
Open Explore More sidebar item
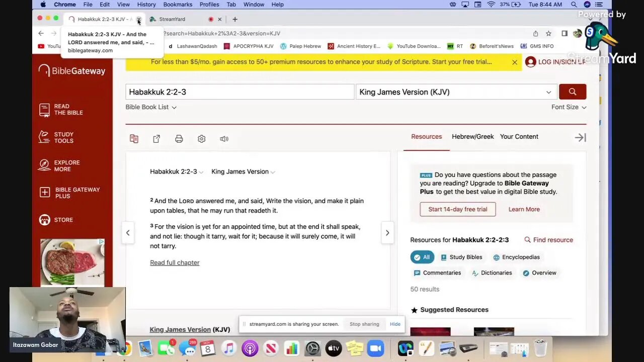tap(60, 166)
